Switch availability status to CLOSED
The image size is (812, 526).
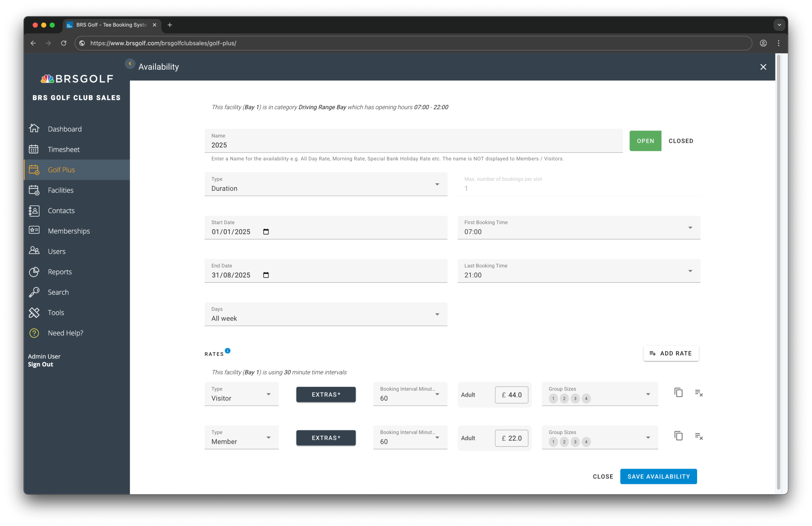point(681,141)
